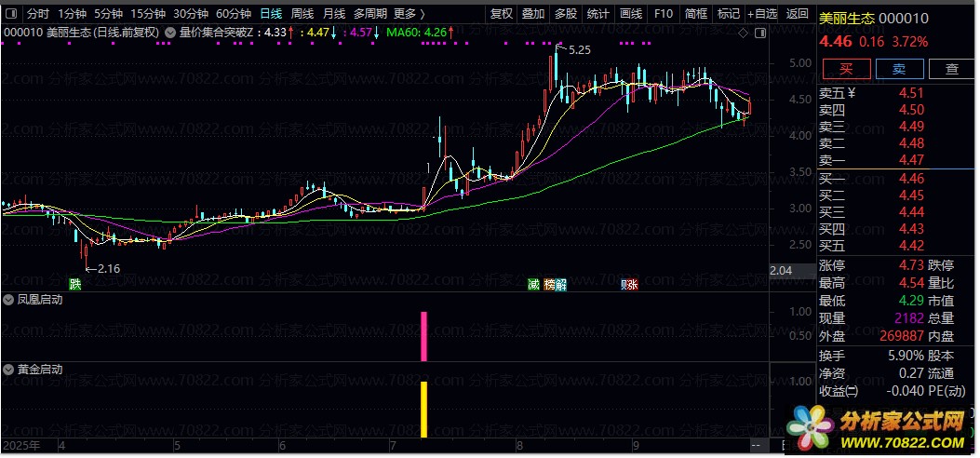Click the 5.25 high price label
This screenshot has height=458, width=980.
coord(579,49)
